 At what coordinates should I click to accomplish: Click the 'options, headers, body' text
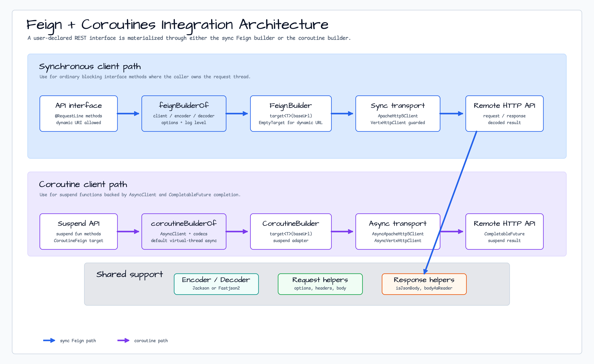pos(320,288)
